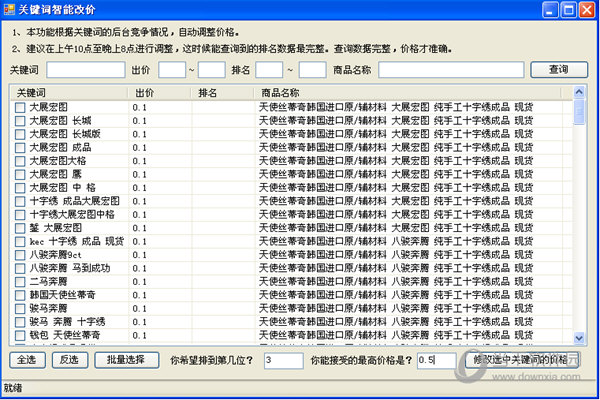This screenshot has width=600, height=400.
Task: Click the 0.1 bid in 二马奔腾 row
Action: click(140, 282)
